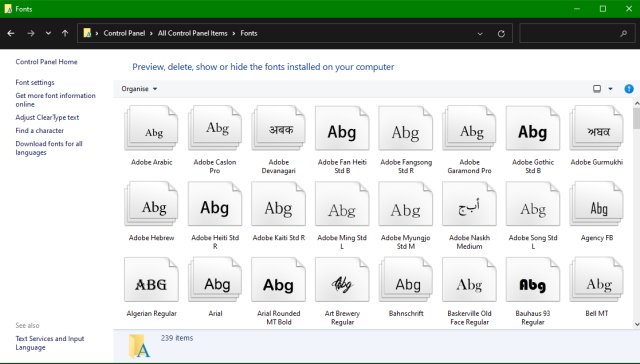Open the recent locations dropdown arrow
The height and width of the screenshot is (364, 640).
[48, 33]
